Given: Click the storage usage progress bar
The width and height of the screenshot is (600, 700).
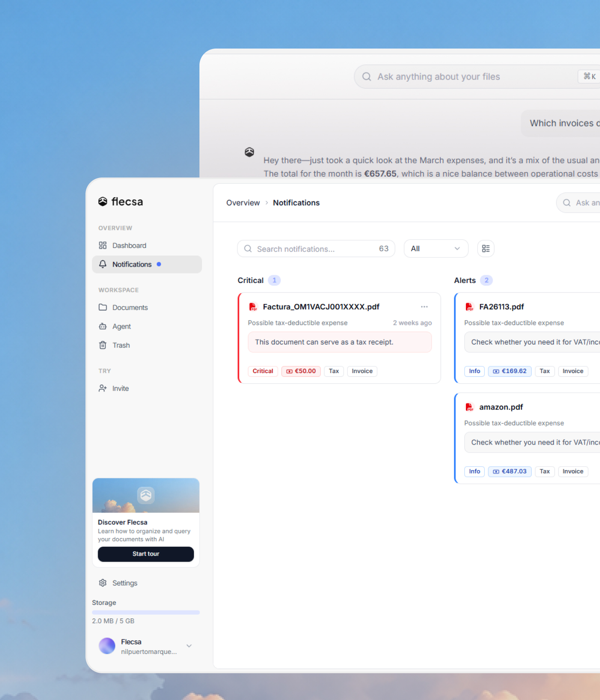Looking at the screenshot, I should pos(146,612).
